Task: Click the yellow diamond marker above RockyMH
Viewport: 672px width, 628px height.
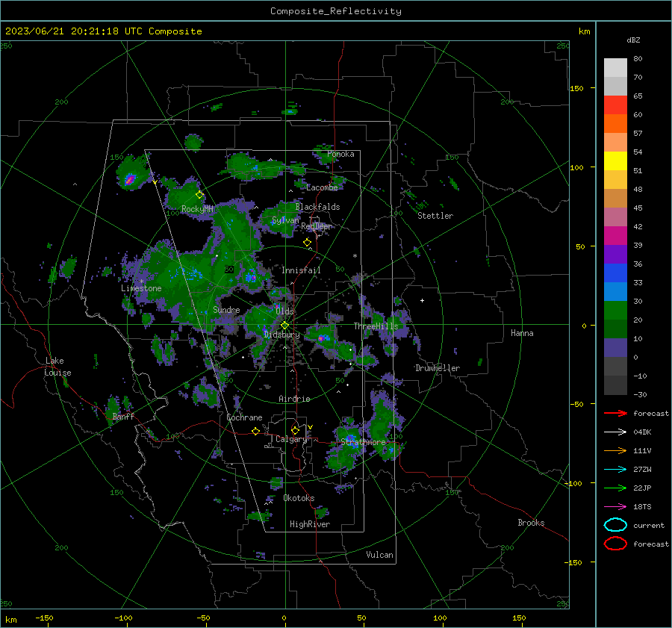Action: [199, 195]
